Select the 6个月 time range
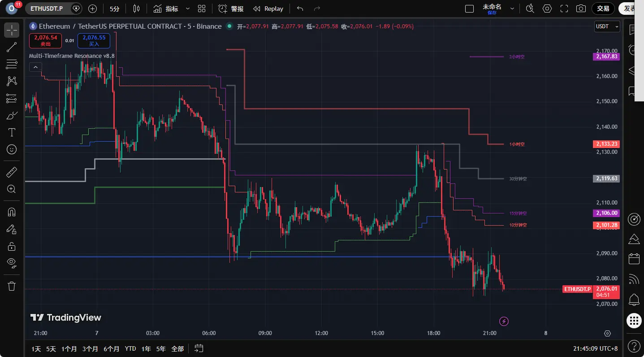Image resolution: width=644 pixels, height=357 pixels. pos(111,348)
